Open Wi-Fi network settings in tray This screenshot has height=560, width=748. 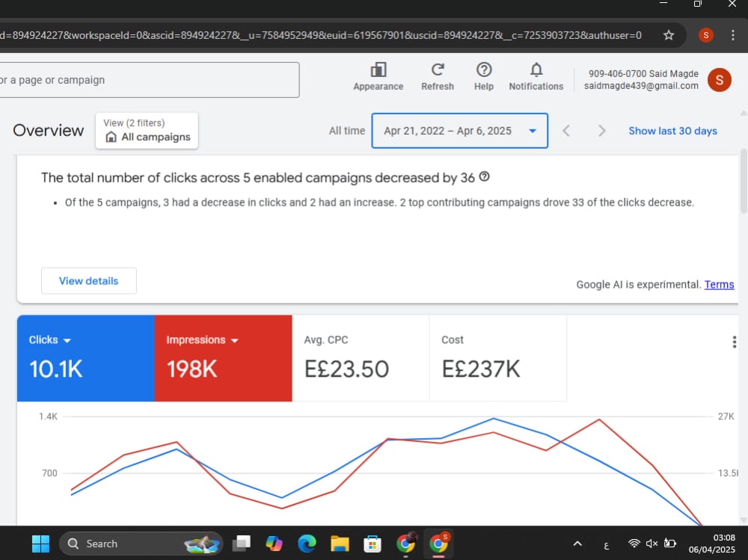tap(634, 544)
